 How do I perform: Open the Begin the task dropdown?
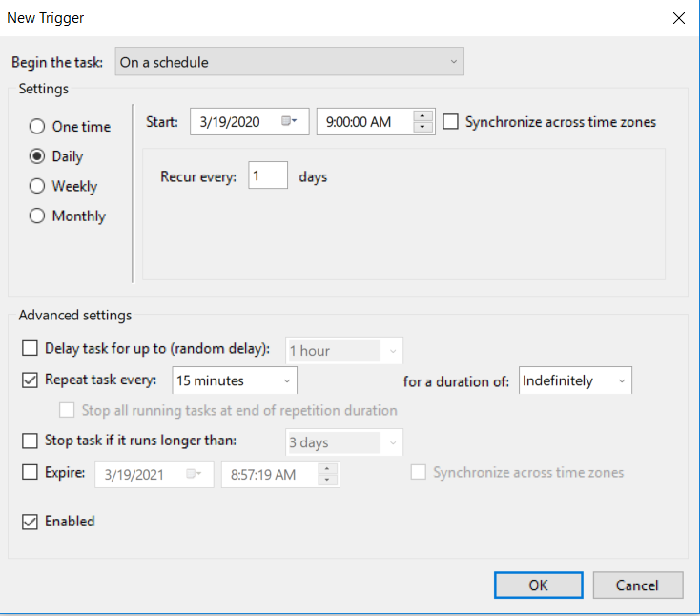(x=289, y=62)
